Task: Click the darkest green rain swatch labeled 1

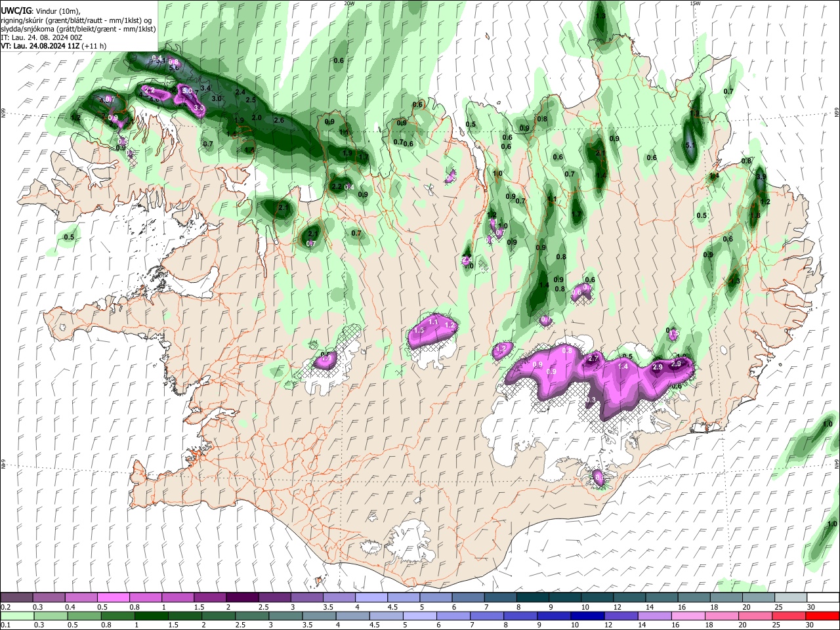Action: point(152,616)
